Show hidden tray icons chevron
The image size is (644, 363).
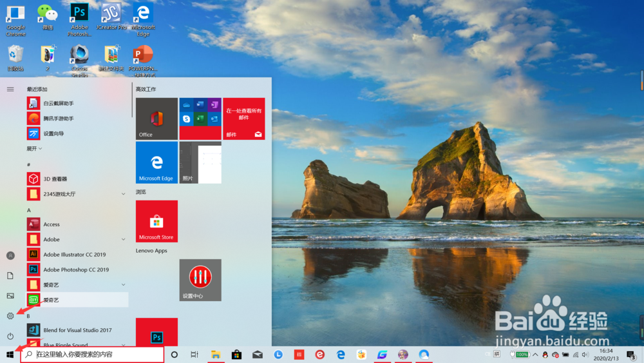tap(535, 355)
